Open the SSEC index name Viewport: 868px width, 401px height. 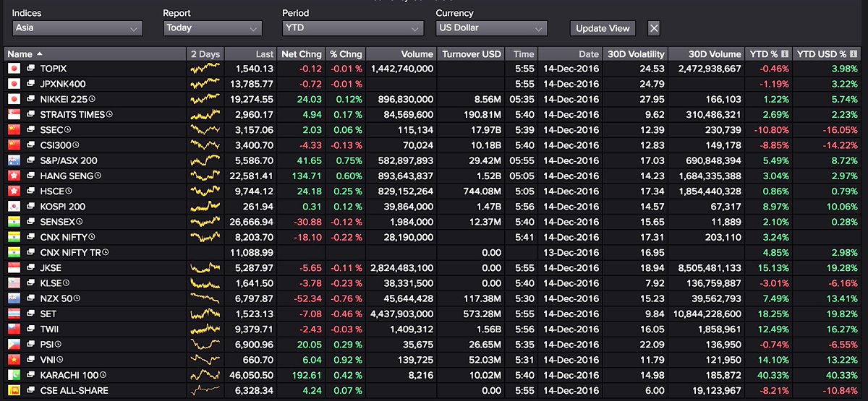tap(51, 130)
